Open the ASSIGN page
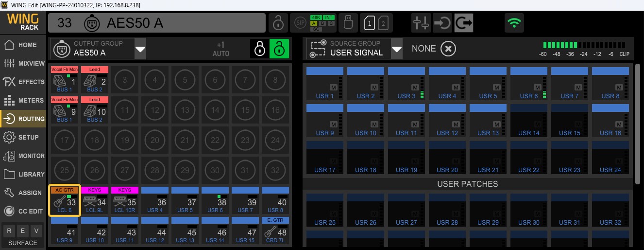Viewport: 644px width, 250px height. [23, 193]
